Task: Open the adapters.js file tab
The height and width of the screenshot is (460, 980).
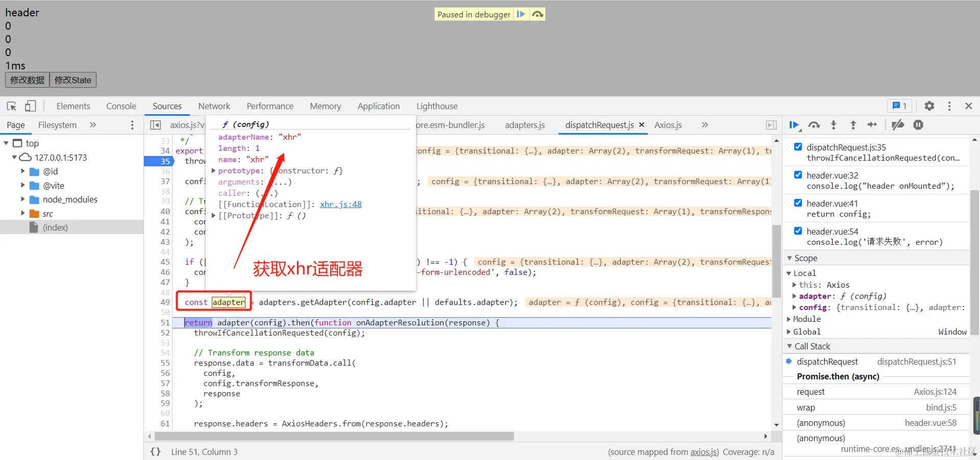Action: click(x=525, y=125)
